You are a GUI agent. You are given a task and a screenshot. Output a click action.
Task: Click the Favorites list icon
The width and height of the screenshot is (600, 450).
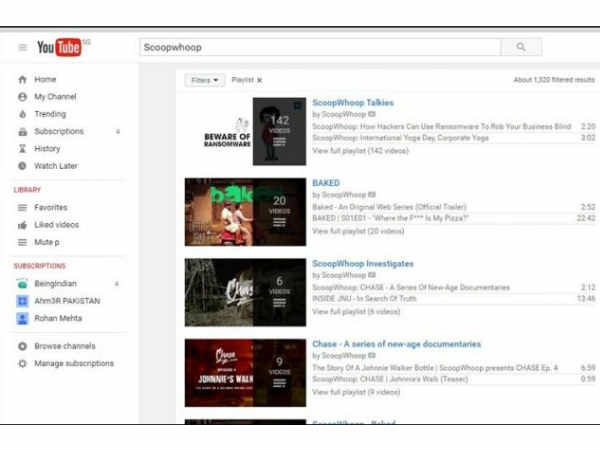click(x=23, y=207)
